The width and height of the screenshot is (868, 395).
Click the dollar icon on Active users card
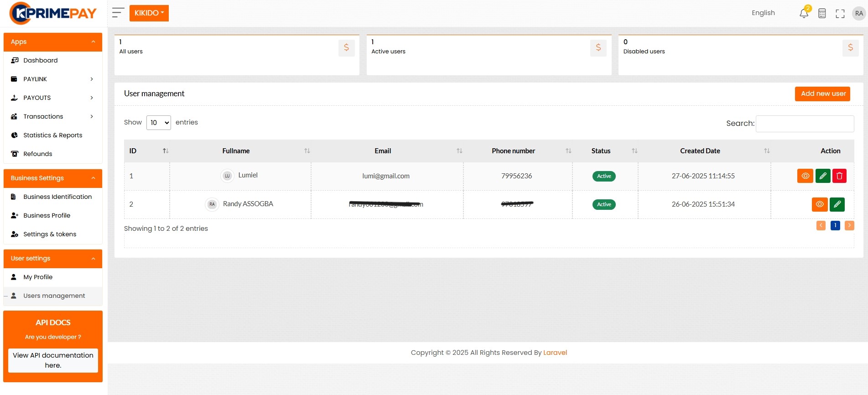[x=598, y=47]
